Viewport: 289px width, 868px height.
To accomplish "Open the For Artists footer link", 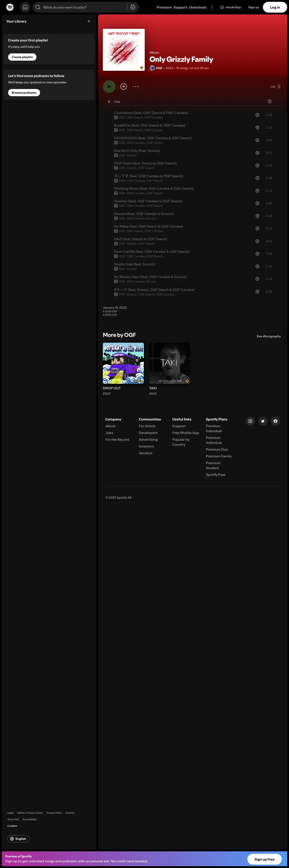I will tap(147, 426).
